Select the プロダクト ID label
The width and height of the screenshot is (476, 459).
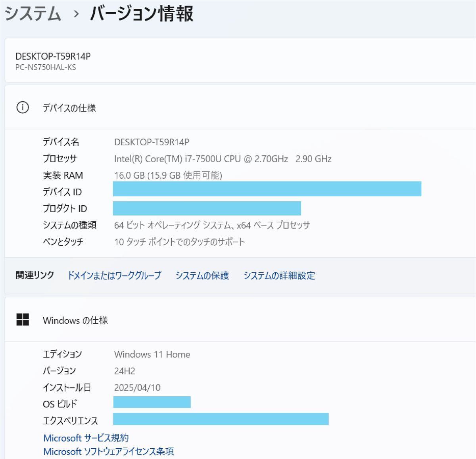(65, 208)
